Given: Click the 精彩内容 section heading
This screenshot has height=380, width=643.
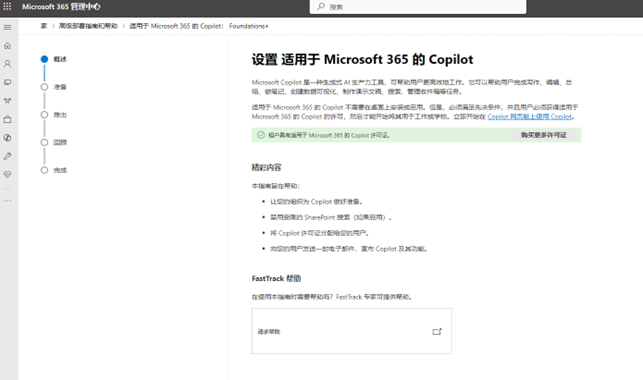Looking at the screenshot, I should click(267, 167).
